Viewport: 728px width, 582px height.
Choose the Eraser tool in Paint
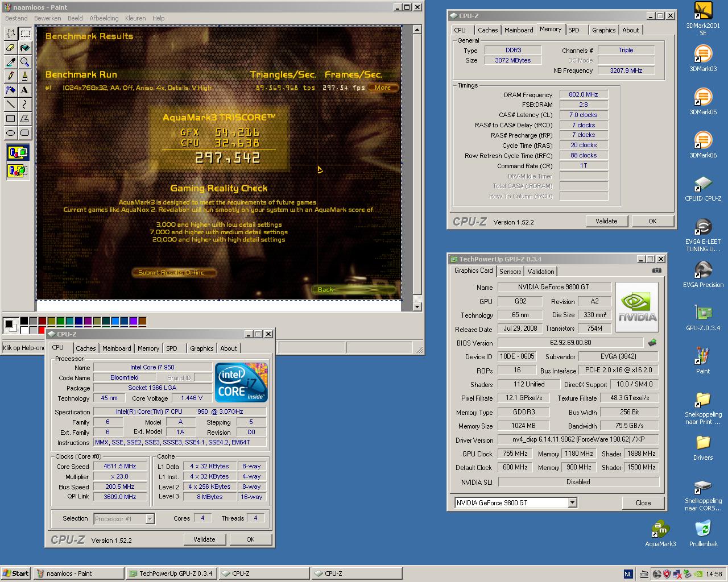click(x=10, y=48)
